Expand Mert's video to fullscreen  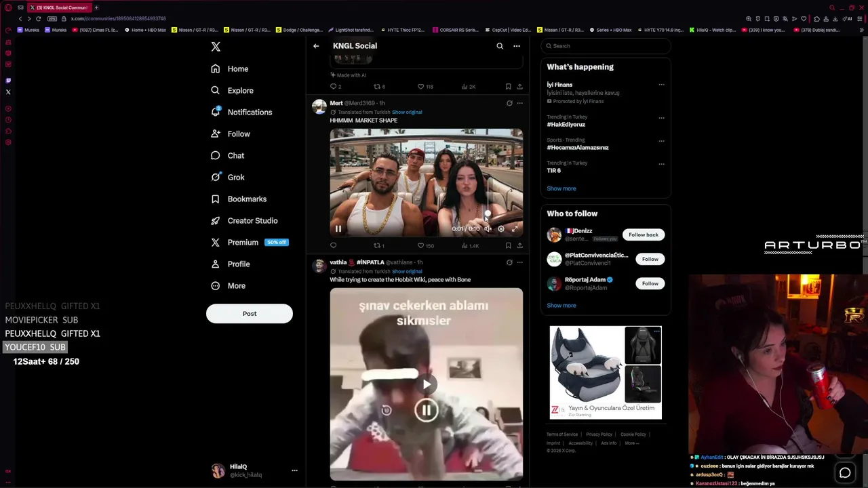click(x=515, y=229)
